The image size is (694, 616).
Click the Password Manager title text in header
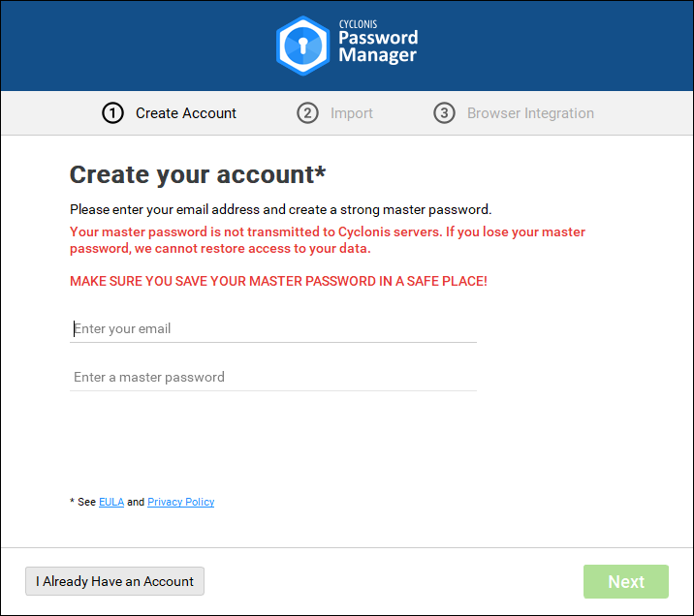click(377, 46)
